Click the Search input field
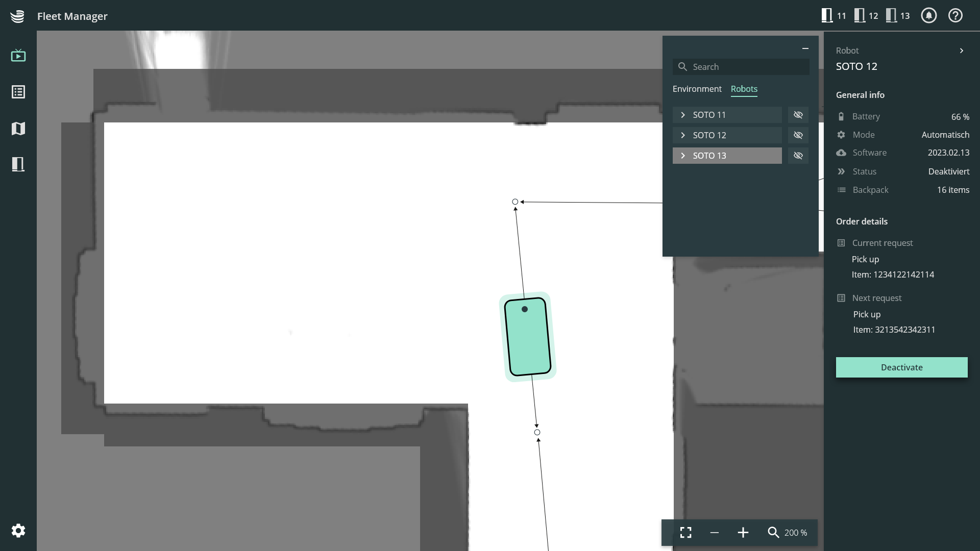The width and height of the screenshot is (980, 551). pyautogui.click(x=745, y=67)
